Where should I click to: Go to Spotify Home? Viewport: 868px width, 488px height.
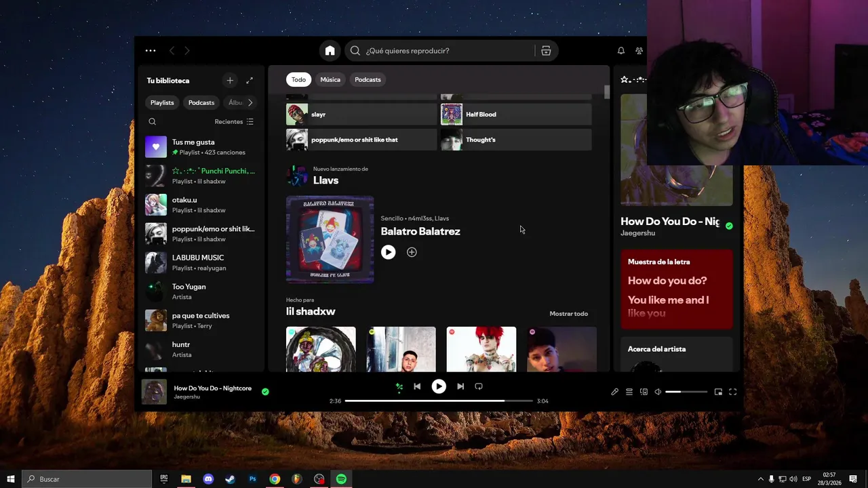[x=330, y=51]
